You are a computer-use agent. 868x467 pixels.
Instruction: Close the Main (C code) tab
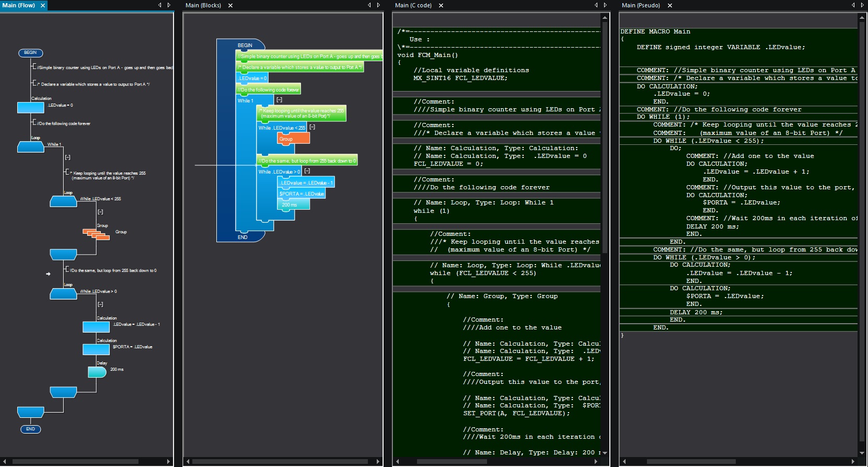coord(441,5)
